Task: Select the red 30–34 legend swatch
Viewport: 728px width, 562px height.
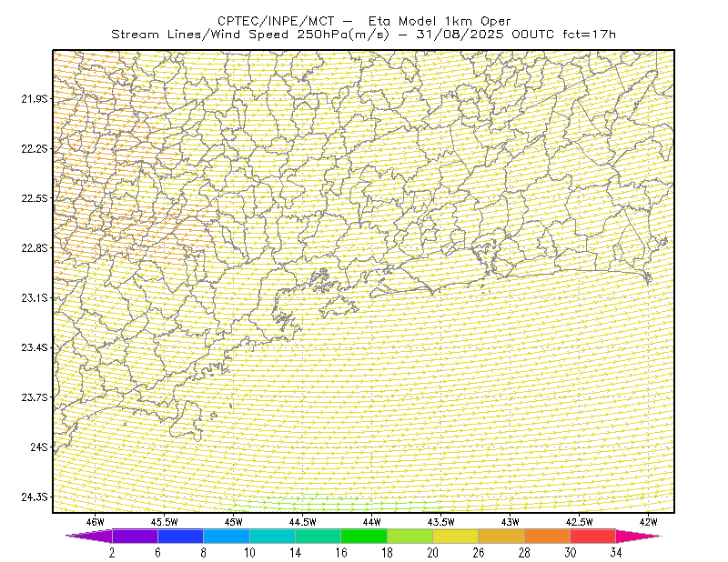Action: click(593, 536)
